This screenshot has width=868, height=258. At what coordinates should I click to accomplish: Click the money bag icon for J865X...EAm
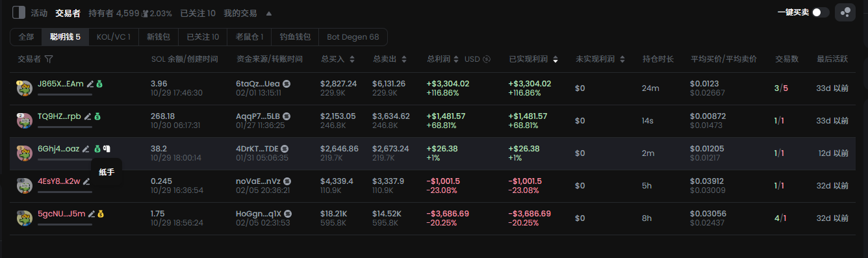tap(100, 84)
